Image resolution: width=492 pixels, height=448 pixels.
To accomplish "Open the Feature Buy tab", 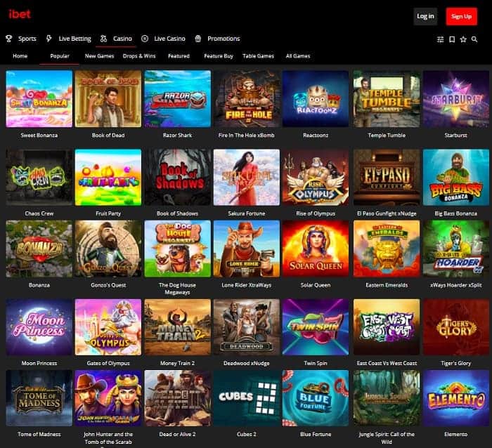I will pyautogui.click(x=219, y=56).
